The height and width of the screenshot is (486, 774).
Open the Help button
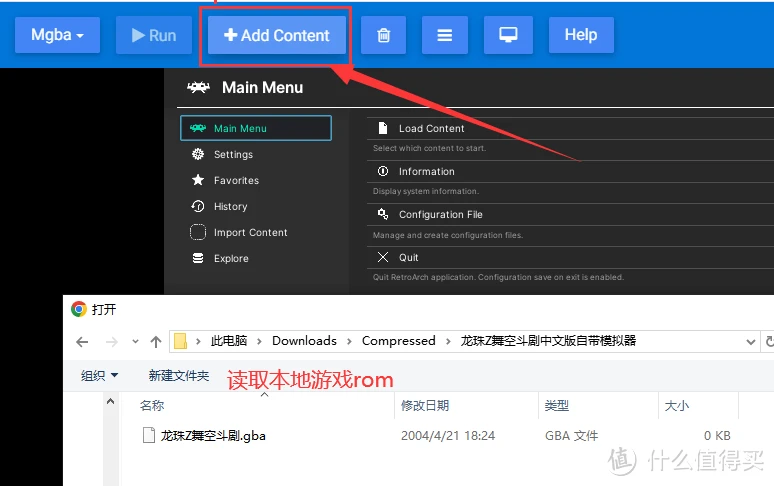point(581,35)
